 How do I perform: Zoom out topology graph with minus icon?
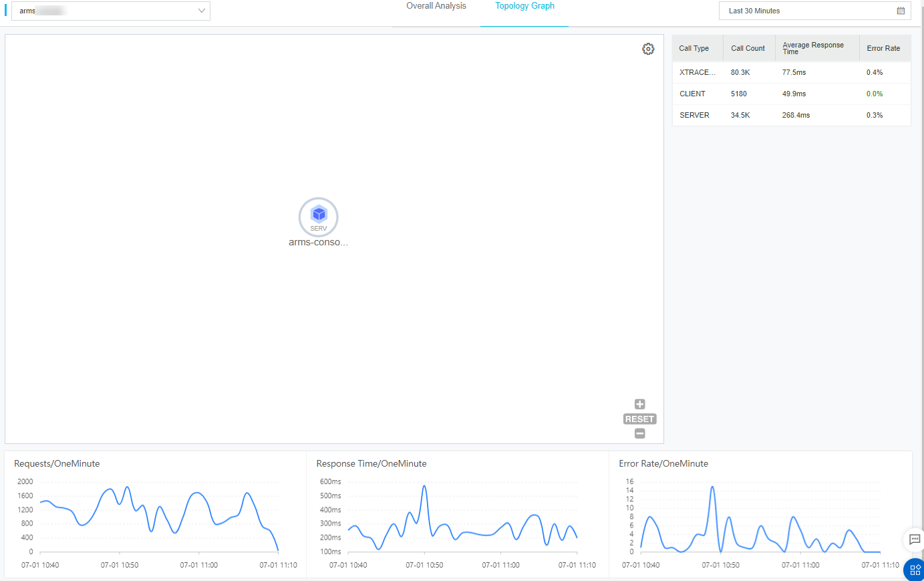point(639,433)
